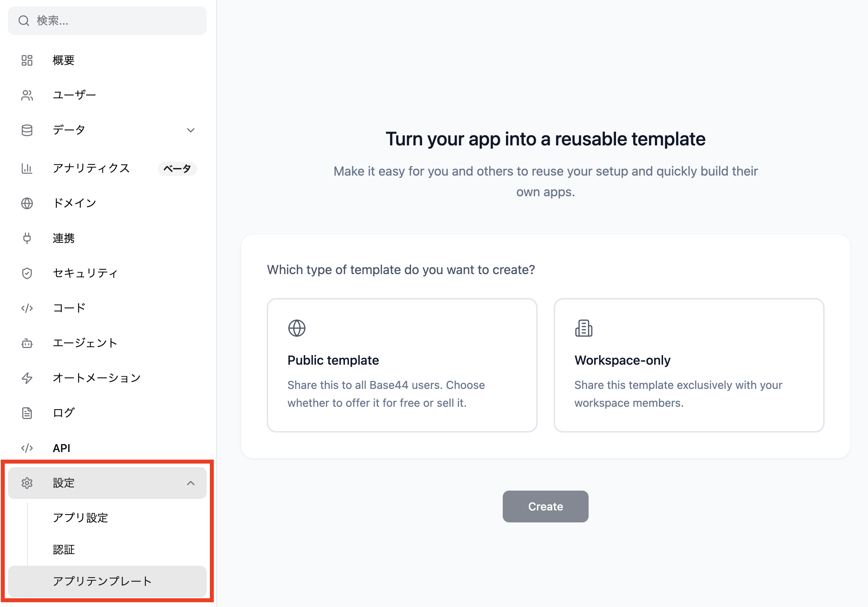
Task: Click the analytics bar chart icon
Action: point(27,168)
